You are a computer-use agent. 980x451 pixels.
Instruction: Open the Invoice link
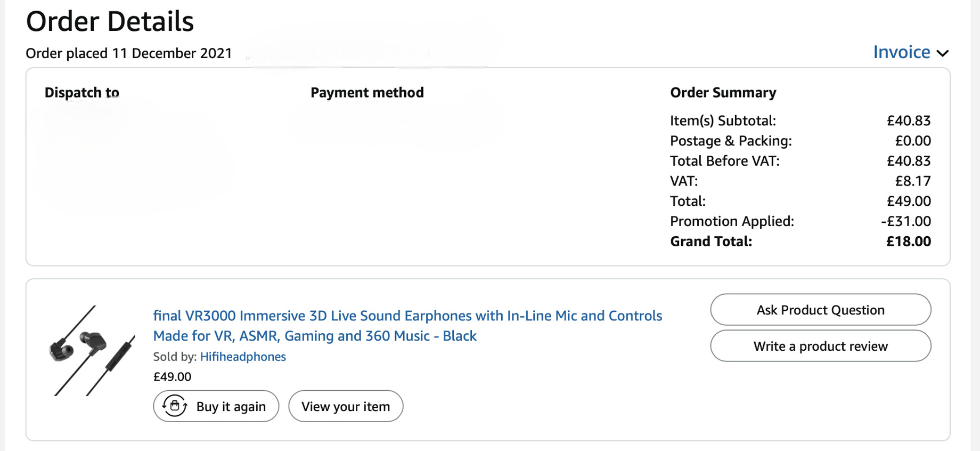pos(901,52)
